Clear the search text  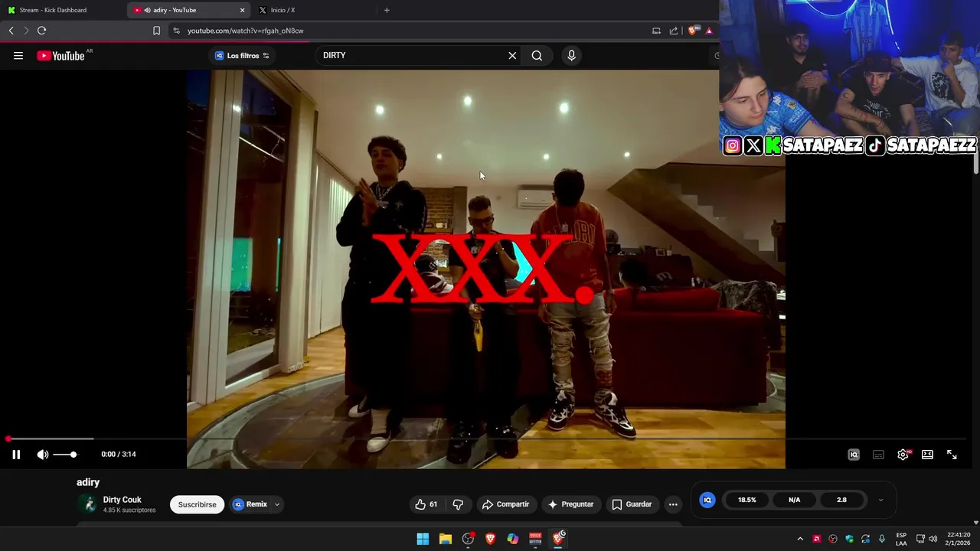512,55
